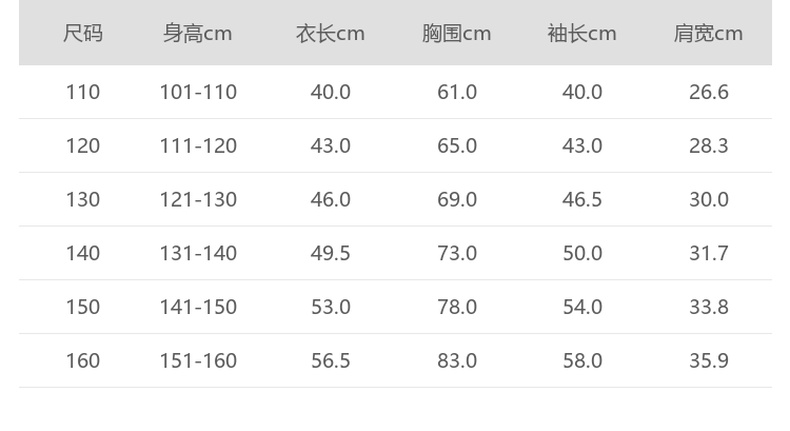This screenshot has width=790, height=431.
Task: Select the 衣长cm header cell
Action: pos(330,34)
